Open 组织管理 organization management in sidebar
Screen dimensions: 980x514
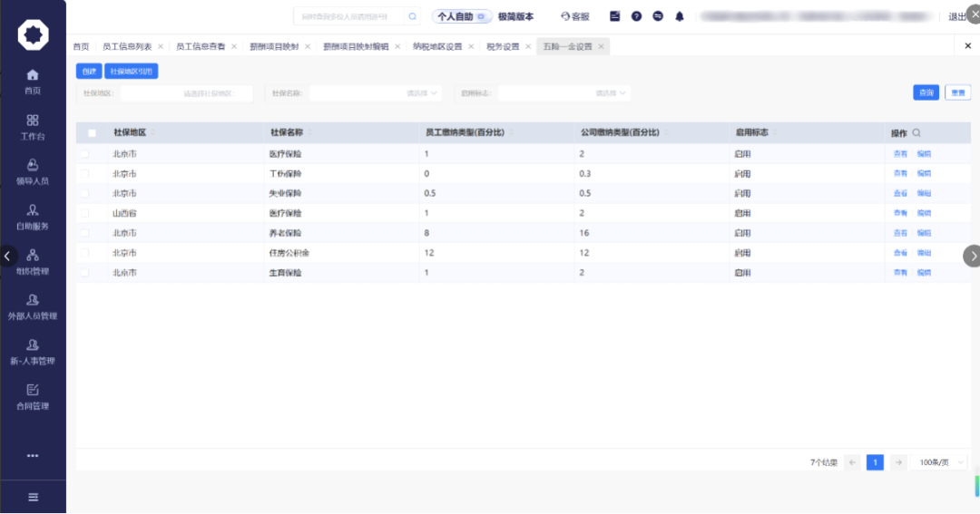coord(33,262)
